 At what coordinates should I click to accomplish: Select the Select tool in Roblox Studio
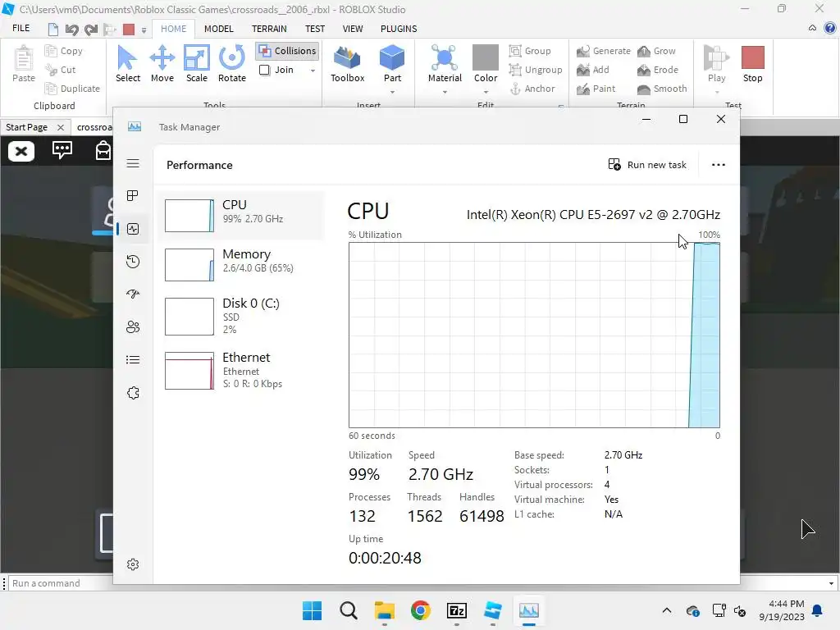[127, 64]
